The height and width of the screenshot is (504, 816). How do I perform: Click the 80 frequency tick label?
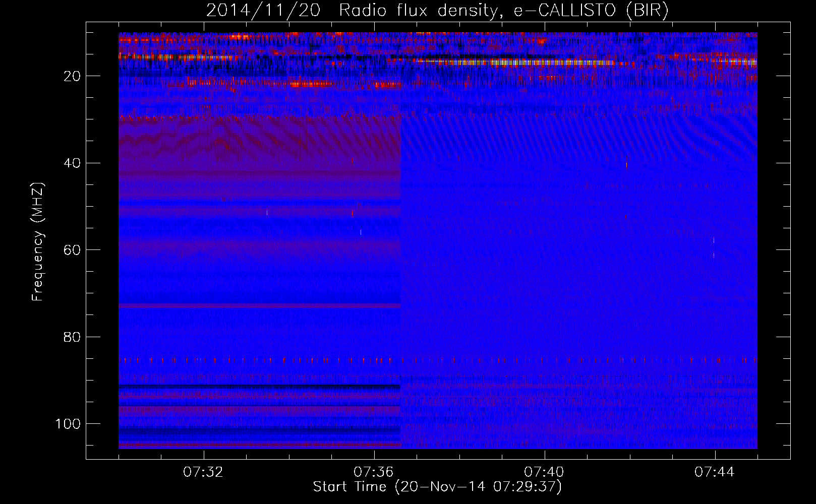click(x=73, y=337)
